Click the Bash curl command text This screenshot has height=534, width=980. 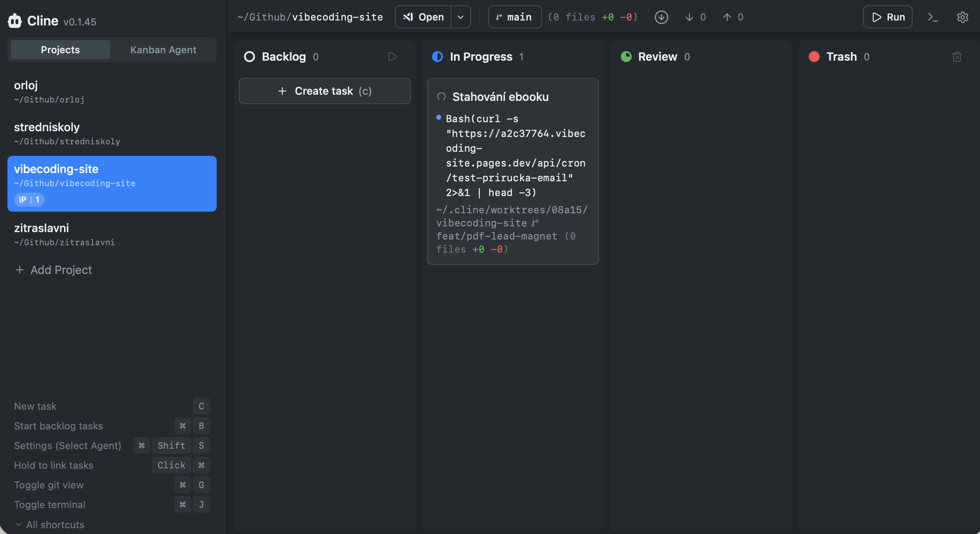[516, 155]
